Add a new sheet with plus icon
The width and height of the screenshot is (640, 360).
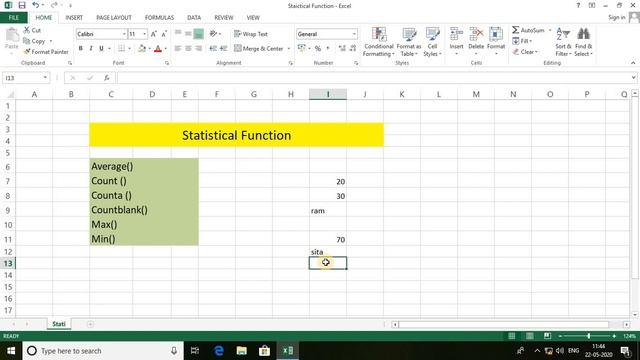point(90,324)
